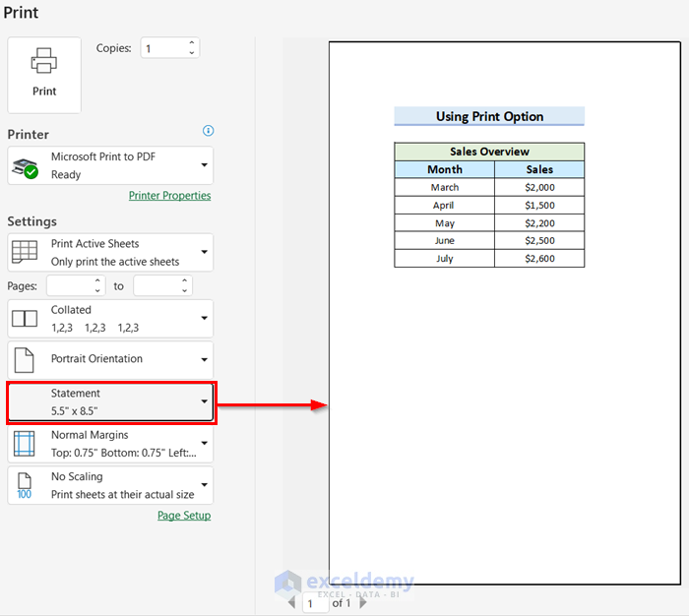Click the 'March' cell in preview
This screenshot has height=616, width=689.
coord(445,188)
